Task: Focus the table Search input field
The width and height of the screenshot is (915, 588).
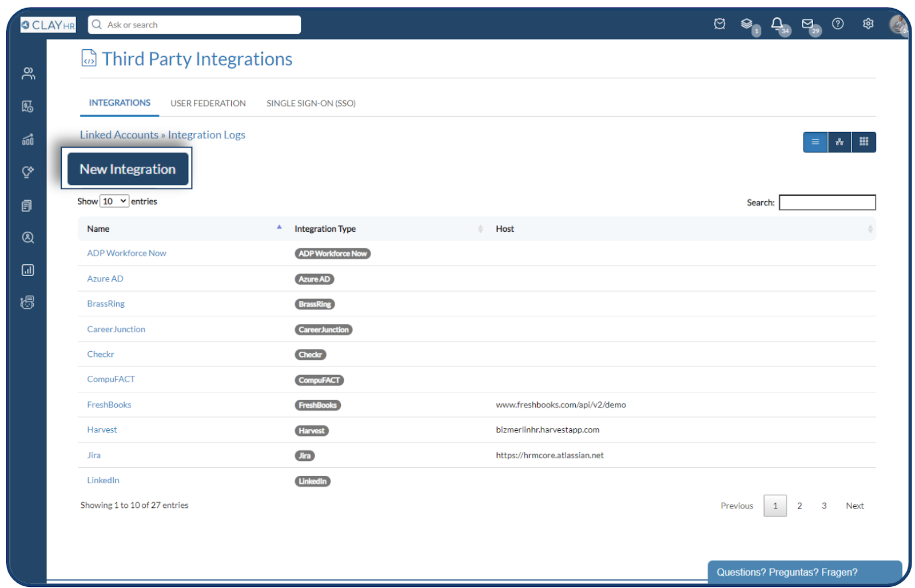Action: (x=828, y=202)
